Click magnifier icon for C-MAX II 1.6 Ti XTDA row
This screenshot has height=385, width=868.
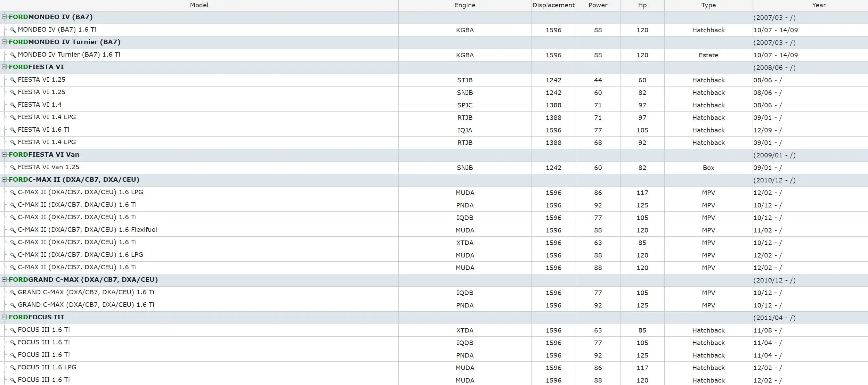(x=13, y=243)
